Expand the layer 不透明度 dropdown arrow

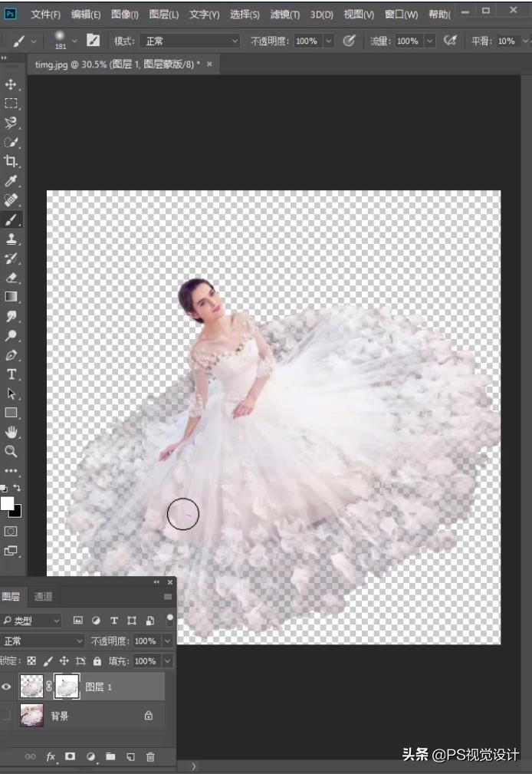pyautogui.click(x=167, y=641)
